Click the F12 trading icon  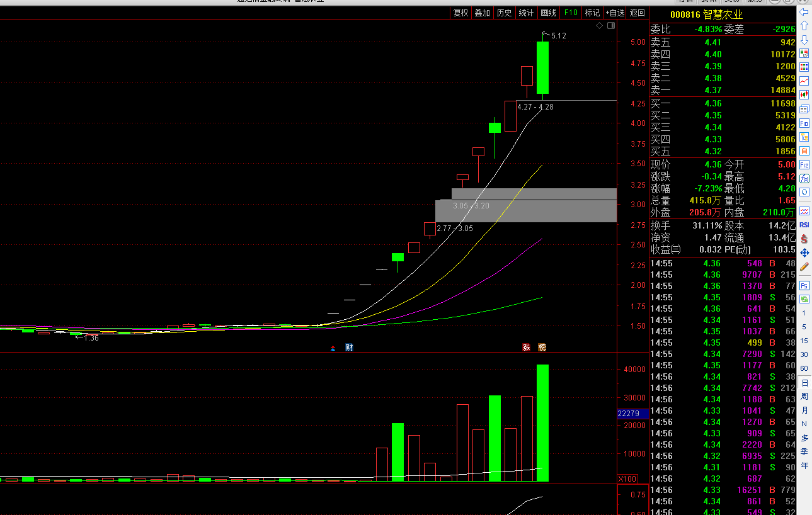click(x=804, y=165)
